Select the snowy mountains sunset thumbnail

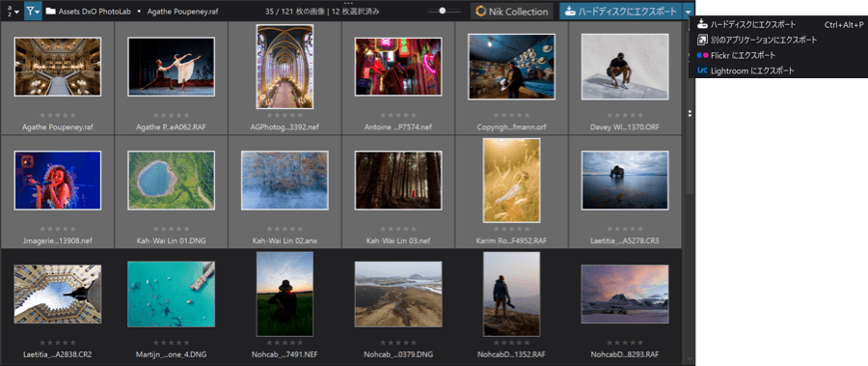pyautogui.click(x=625, y=294)
